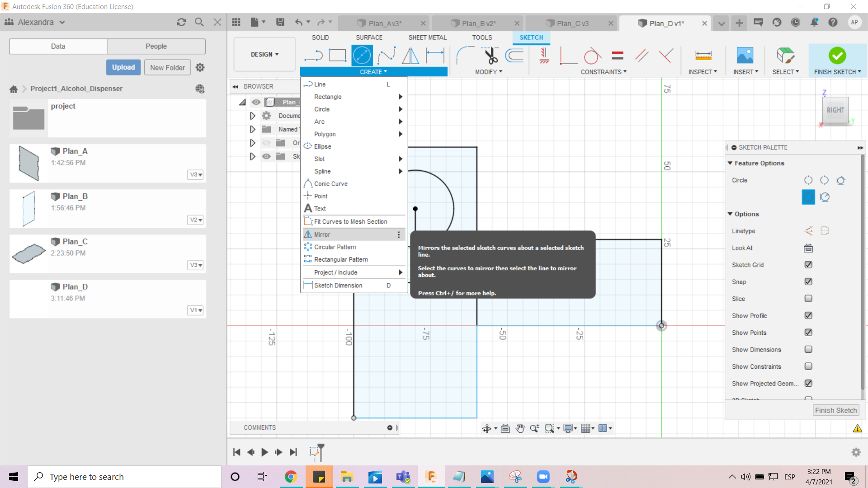Click Finish Sketch in the Sketch Palette

pyautogui.click(x=835, y=410)
